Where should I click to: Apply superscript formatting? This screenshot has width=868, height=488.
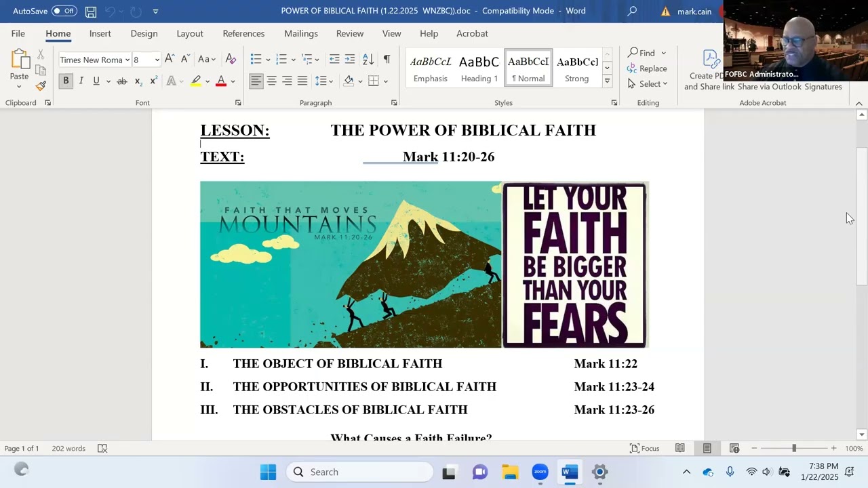coord(153,81)
